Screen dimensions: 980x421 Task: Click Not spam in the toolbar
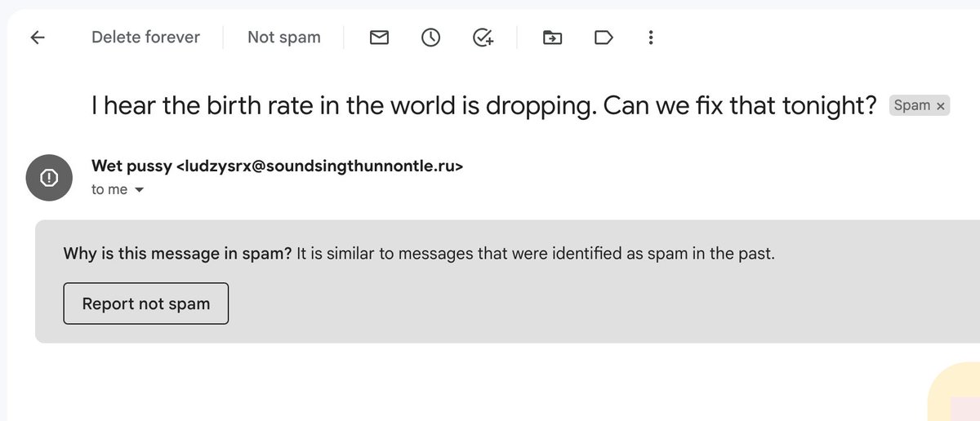[x=284, y=38]
